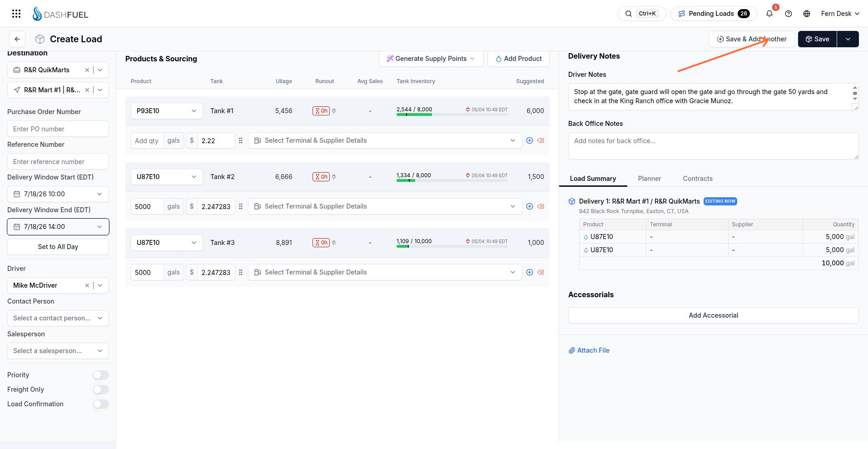The height and width of the screenshot is (449, 868).
Task: Add a sourcing row for Tank #3
Action: [530, 272]
